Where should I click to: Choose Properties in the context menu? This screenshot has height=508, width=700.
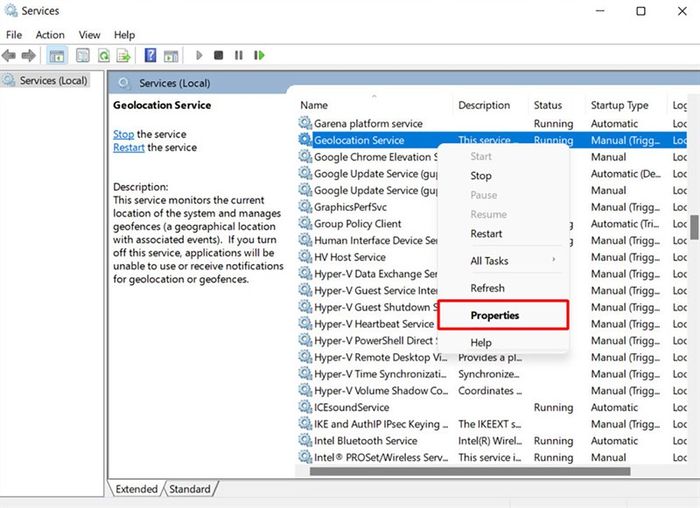coord(495,315)
